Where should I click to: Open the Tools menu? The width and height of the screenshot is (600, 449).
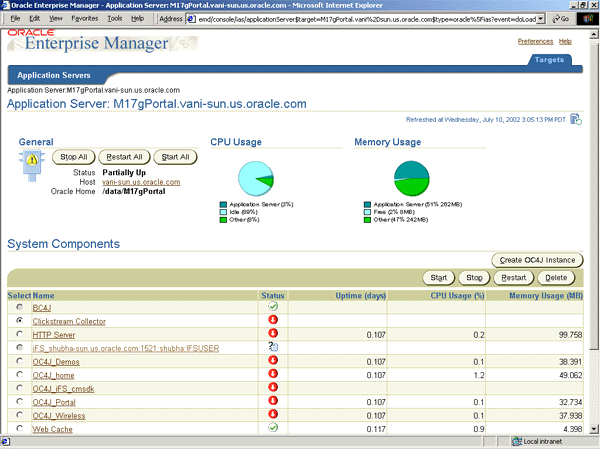pyautogui.click(x=114, y=18)
